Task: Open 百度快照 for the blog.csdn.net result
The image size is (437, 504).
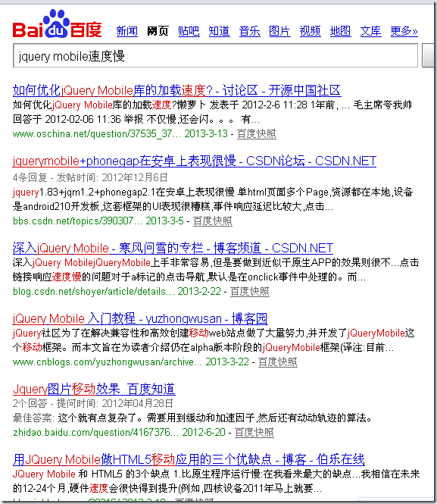Action: [x=250, y=291]
